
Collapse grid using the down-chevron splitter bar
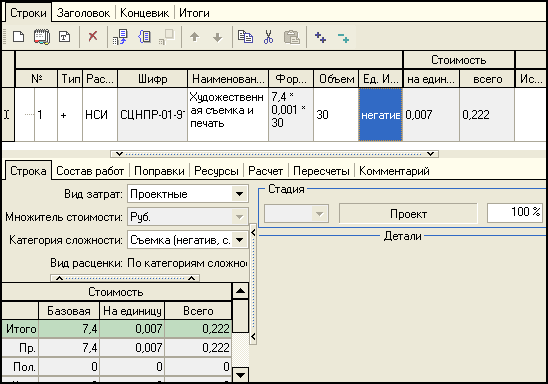pos(274,154)
